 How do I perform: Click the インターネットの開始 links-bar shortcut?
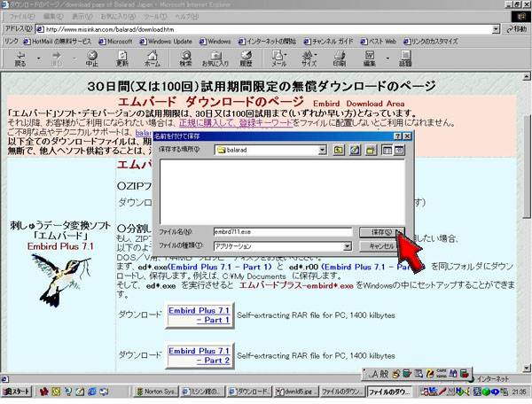point(268,42)
